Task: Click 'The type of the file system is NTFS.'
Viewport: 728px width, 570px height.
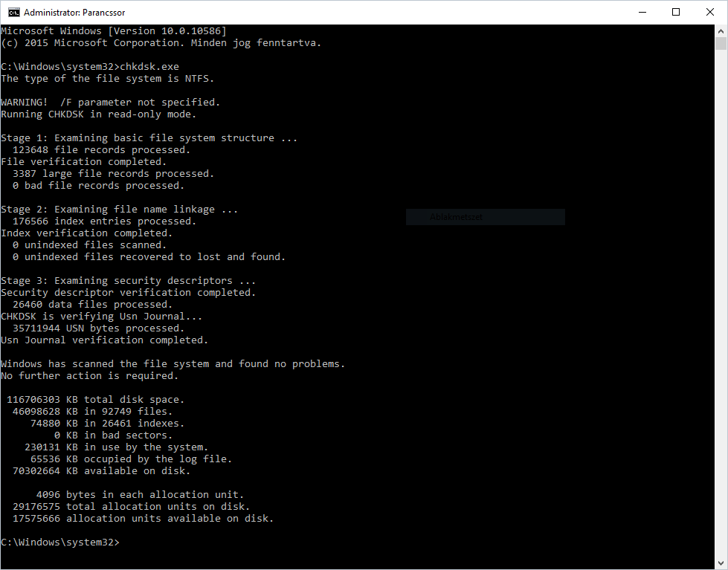Action: click(107, 79)
